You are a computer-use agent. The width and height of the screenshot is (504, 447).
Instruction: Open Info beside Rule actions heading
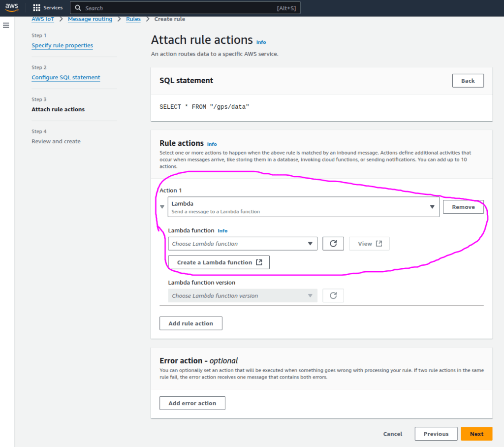(x=212, y=144)
